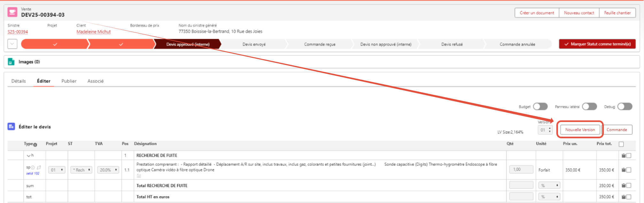Open unit % dropdown in Total HT row

tap(549, 197)
